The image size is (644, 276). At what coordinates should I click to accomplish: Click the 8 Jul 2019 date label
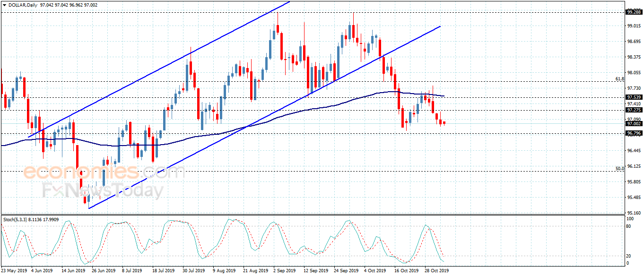pos(132,271)
